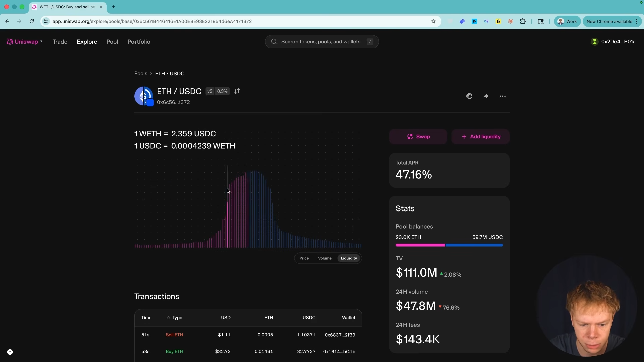
Task: Click the magnifier icon in the search bar
Action: tap(274, 42)
